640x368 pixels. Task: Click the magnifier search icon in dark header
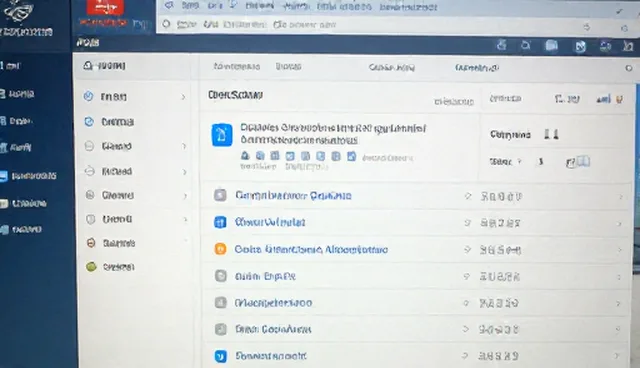pyautogui.click(x=526, y=45)
